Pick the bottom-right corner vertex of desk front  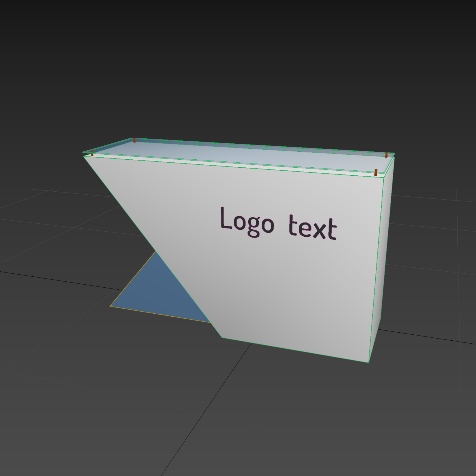coord(369,362)
